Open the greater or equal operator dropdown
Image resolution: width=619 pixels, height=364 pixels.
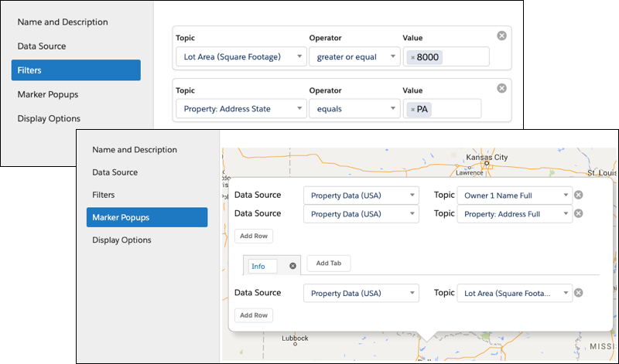coord(354,56)
